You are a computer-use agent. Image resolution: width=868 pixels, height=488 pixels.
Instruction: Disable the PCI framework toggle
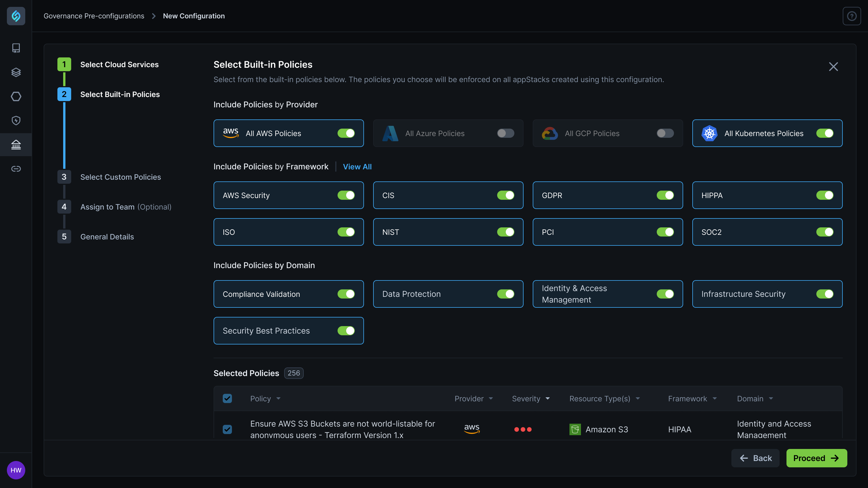point(665,232)
